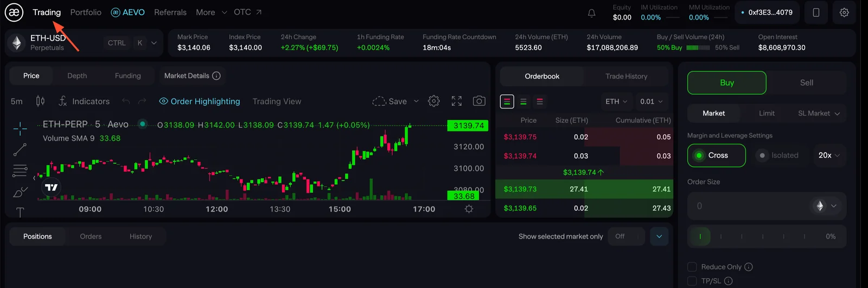Viewport: 868px width, 288px height.
Task: Switch the chart to fullscreen
Action: [x=457, y=101]
